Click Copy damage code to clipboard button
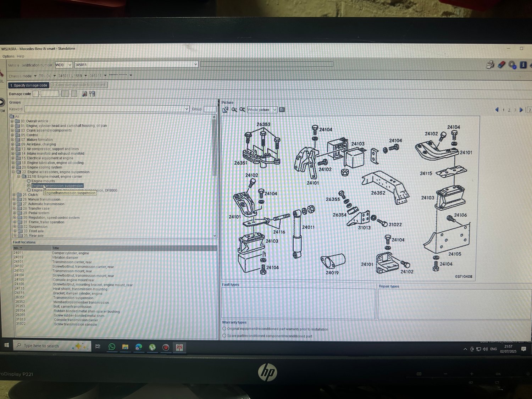 pos(79,85)
